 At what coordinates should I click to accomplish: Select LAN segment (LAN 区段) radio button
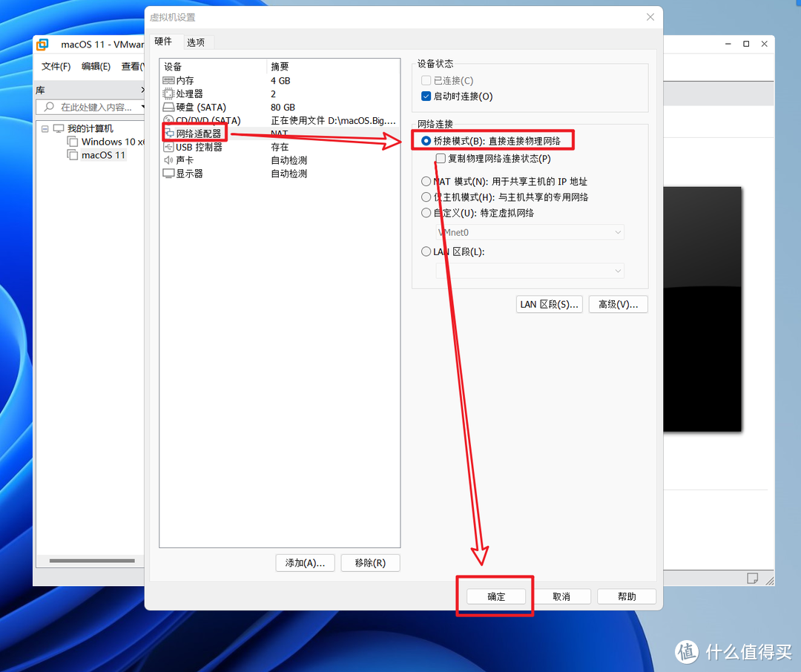[x=426, y=251]
